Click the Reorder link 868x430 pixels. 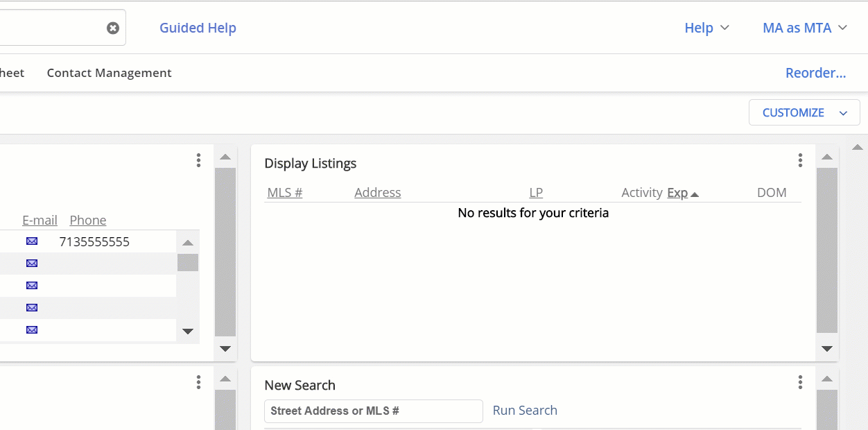point(815,72)
